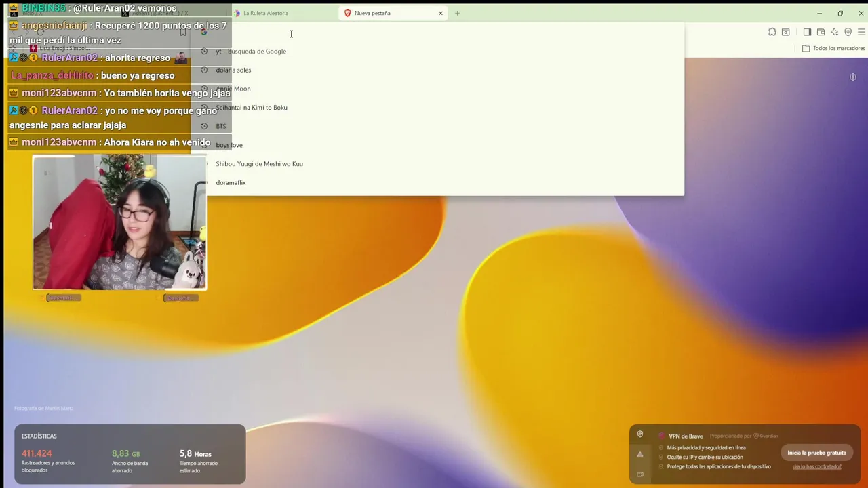Click the 'VPN de Brave' title text
This screenshot has width=868, height=488.
pyautogui.click(x=686, y=436)
